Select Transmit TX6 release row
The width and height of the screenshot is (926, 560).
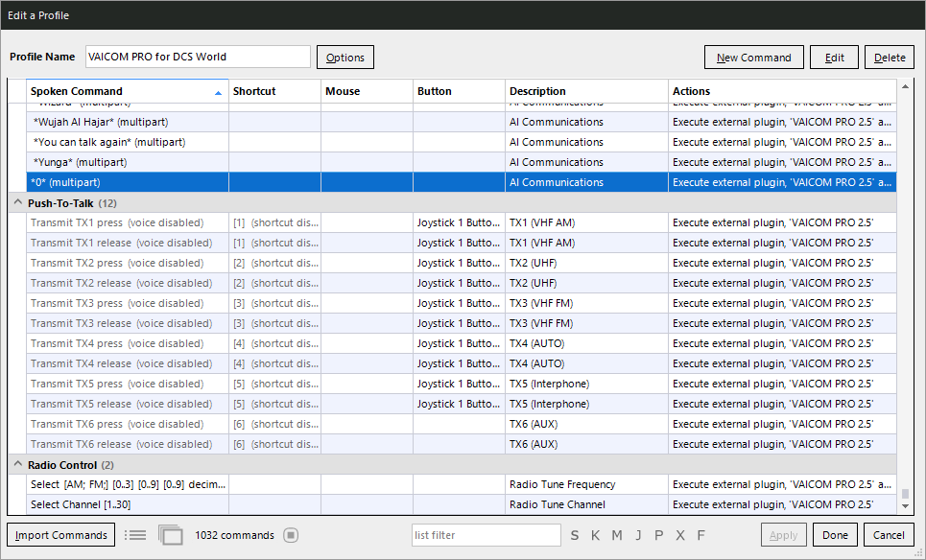pyautogui.click(x=462, y=444)
